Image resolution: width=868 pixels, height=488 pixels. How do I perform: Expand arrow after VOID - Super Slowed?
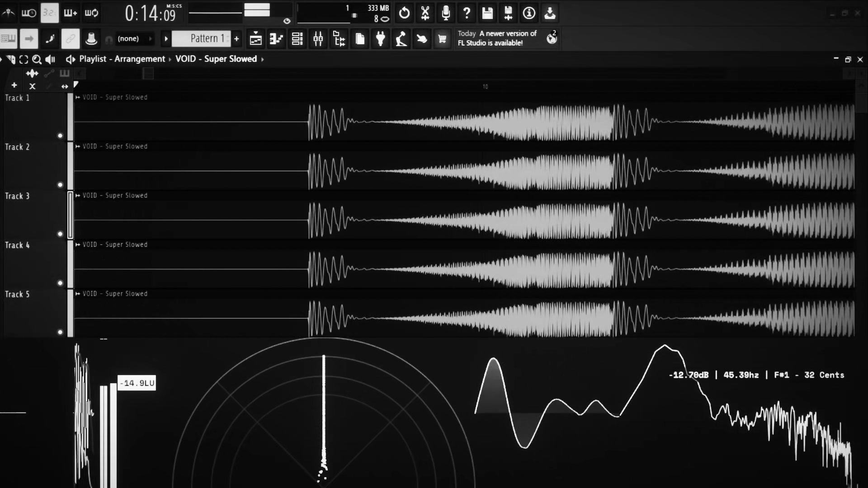pos(262,59)
